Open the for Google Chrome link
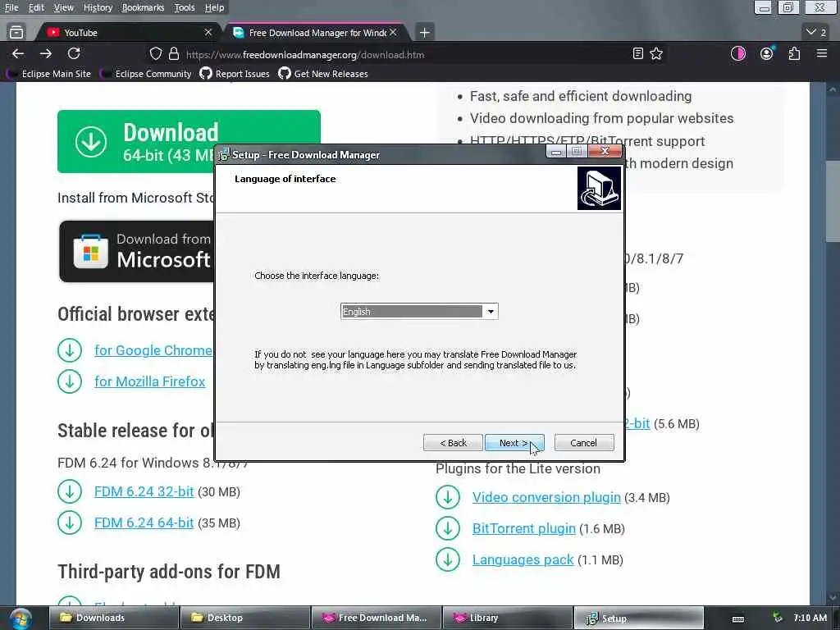The width and height of the screenshot is (840, 630). coord(153,350)
